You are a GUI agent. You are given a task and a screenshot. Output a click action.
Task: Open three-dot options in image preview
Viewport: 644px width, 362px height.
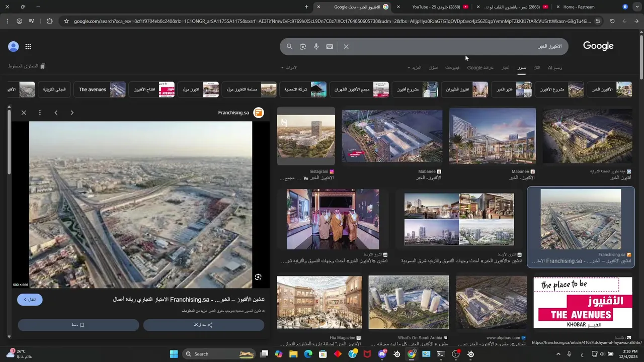(40, 113)
